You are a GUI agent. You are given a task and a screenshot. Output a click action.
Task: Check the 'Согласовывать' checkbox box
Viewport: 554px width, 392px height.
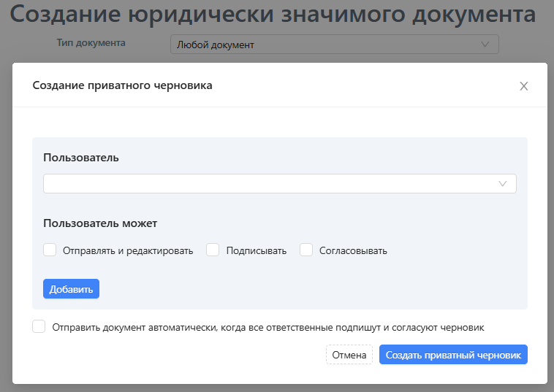(x=306, y=250)
